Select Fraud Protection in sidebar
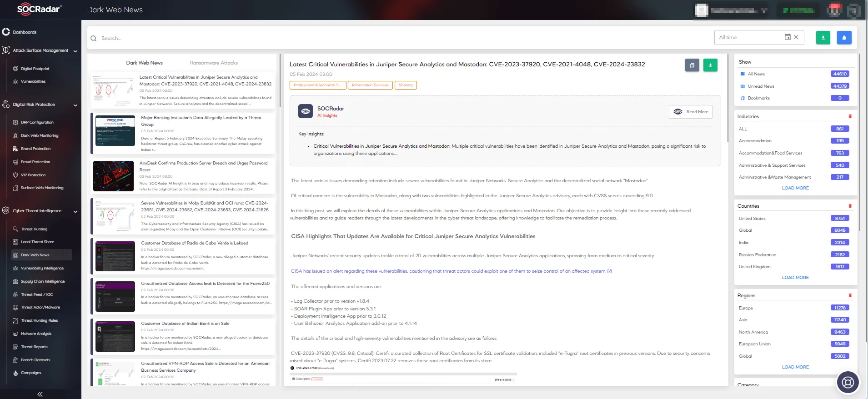 pos(35,162)
